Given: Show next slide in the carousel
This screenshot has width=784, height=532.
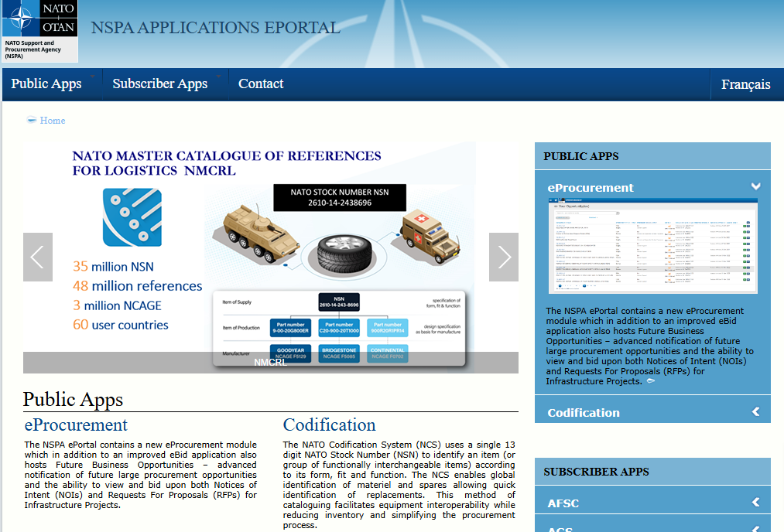Looking at the screenshot, I should coord(504,257).
